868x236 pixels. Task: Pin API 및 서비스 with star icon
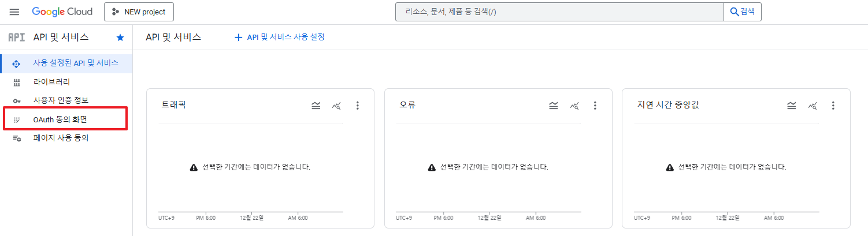(120, 38)
